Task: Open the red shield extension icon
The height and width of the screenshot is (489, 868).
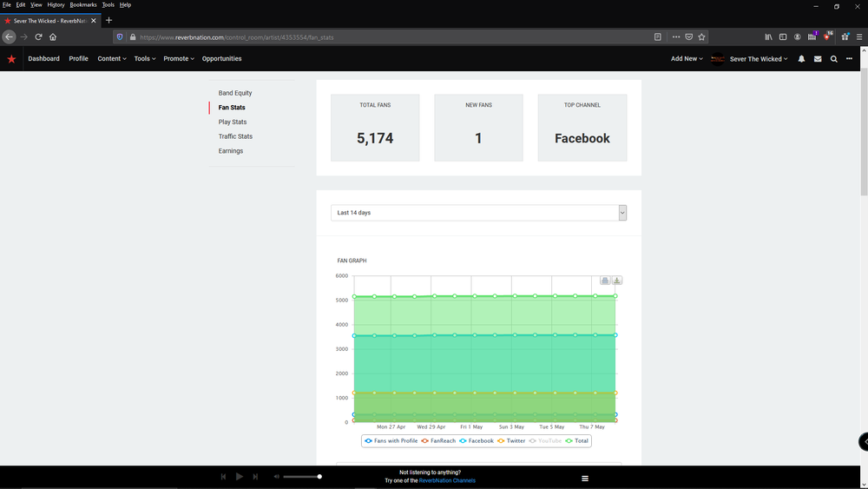Action: 827,36
